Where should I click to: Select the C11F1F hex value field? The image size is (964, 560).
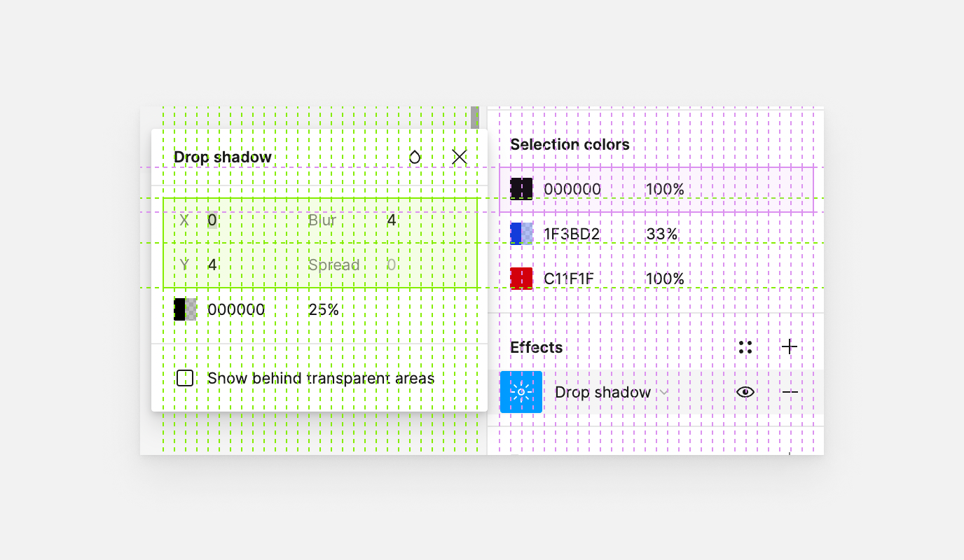coord(569,279)
